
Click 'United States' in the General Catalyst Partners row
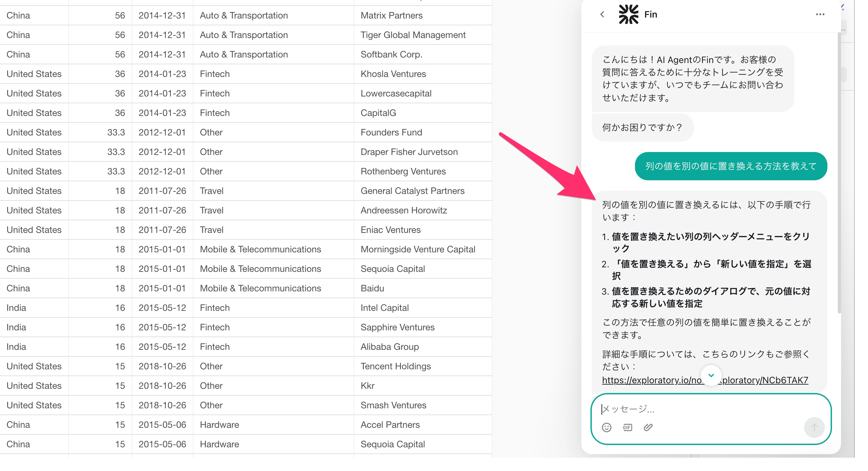(x=34, y=191)
